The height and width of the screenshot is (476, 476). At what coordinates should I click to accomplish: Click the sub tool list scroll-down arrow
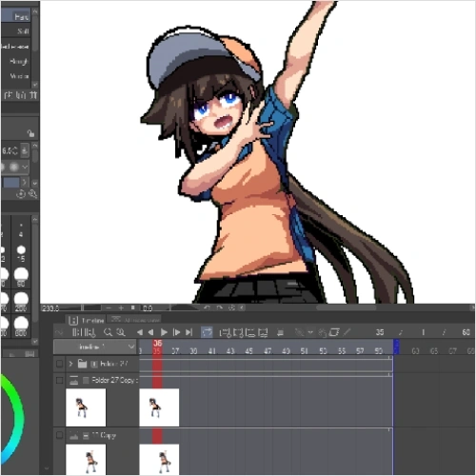pyautogui.click(x=35, y=85)
